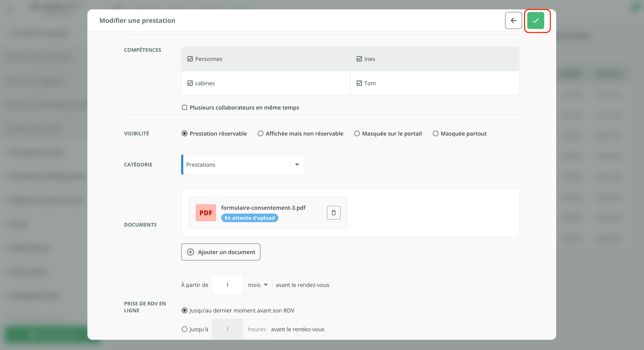The image size is (644, 350).
Task: Open the Catégorie Prestations dropdown
Action: point(243,165)
